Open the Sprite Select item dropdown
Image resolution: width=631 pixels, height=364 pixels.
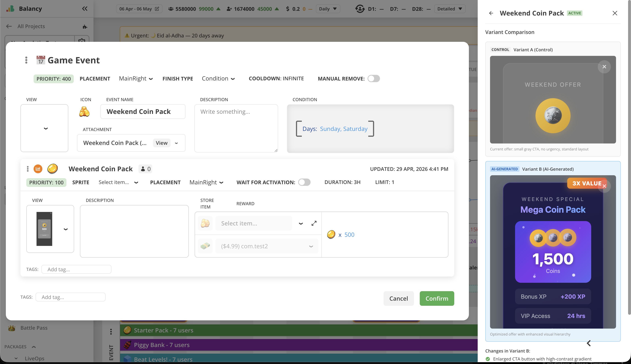[x=118, y=182]
